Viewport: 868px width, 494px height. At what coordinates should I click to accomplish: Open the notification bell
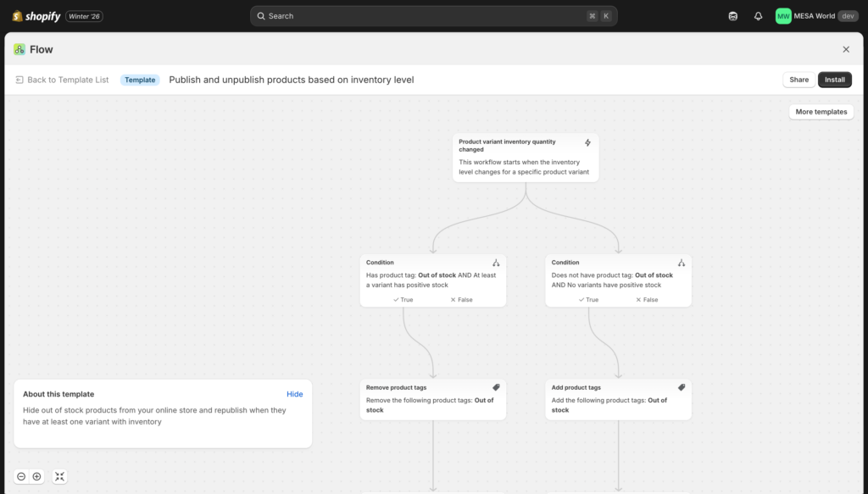pos(757,15)
